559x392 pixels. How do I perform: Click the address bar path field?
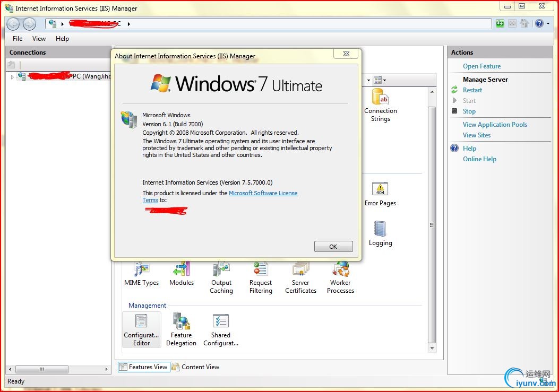click(x=269, y=24)
